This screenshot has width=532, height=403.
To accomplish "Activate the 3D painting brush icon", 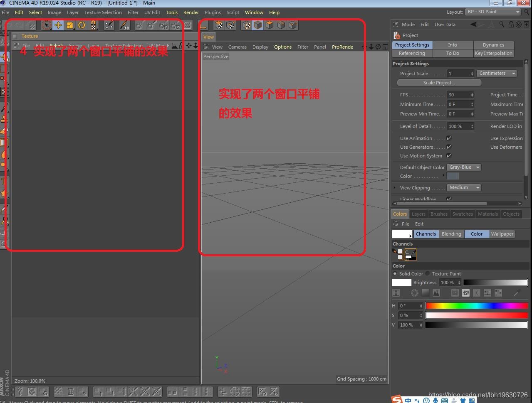I will coord(125,25).
